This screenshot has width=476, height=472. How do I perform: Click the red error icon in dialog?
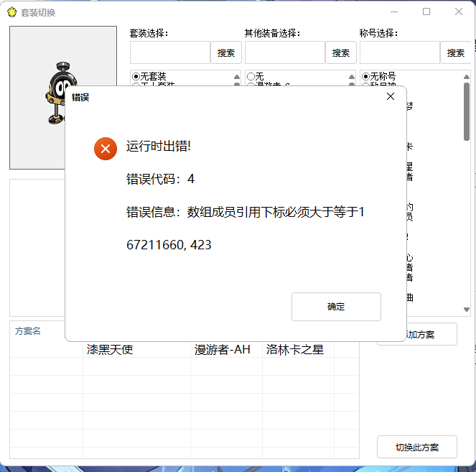pos(106,149)
